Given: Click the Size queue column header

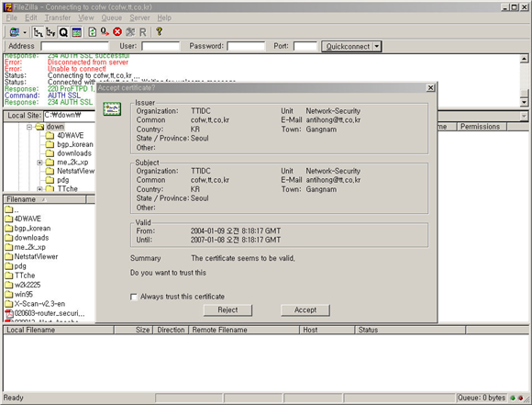Looking at the screenshot, I should tap(134, 330).
